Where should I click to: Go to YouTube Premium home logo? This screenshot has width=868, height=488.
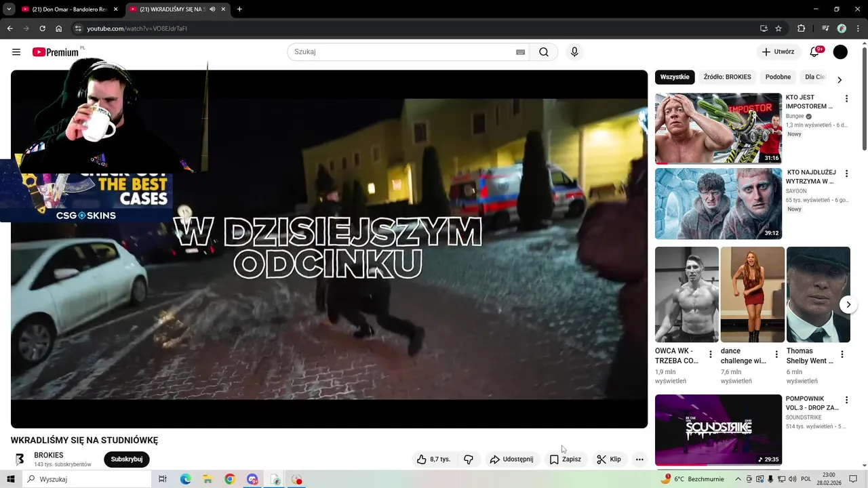pyautogui.click(x=56, y=52)
